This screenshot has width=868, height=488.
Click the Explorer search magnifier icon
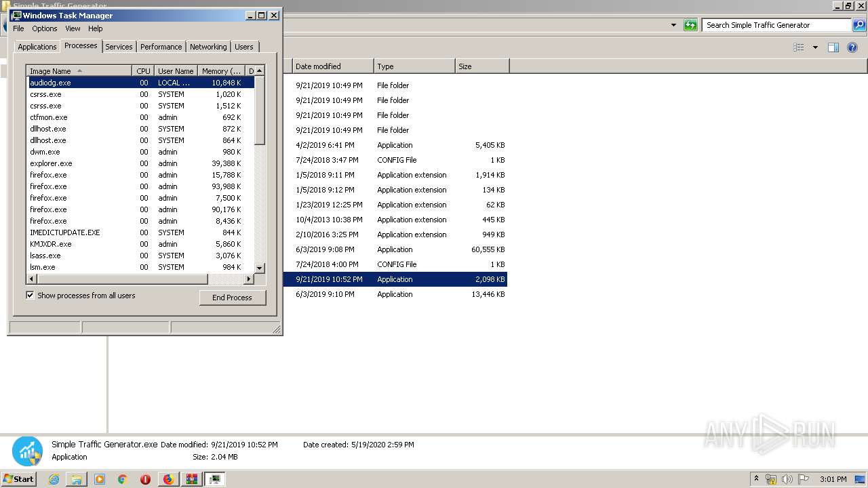click(x=859, y=25)
